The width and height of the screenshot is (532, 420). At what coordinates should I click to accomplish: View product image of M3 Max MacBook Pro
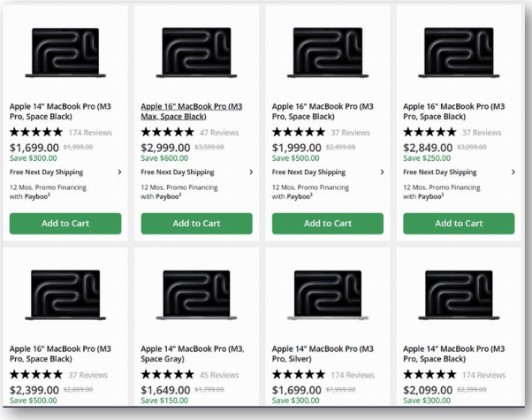(x=196, y=53)
